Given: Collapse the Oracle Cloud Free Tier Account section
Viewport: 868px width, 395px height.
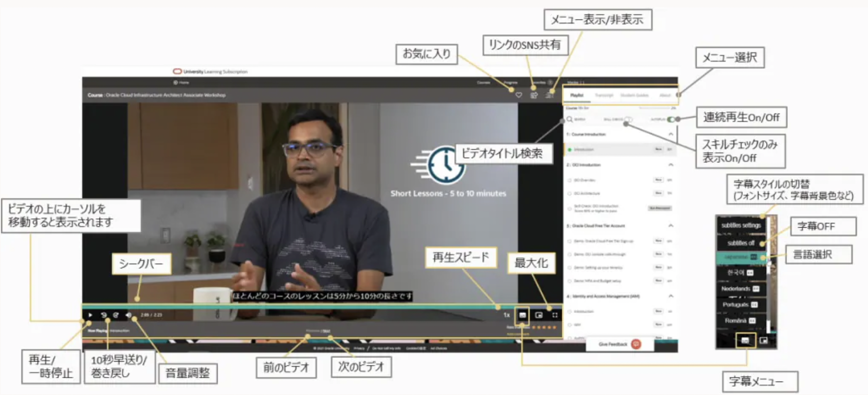Looking at the screenshot, I should pos(671,226).
